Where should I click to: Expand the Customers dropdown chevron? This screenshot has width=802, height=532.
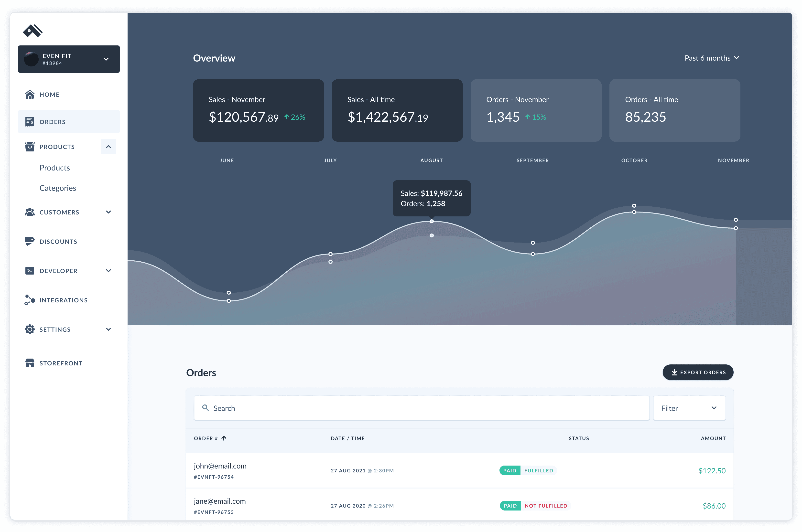108,212
